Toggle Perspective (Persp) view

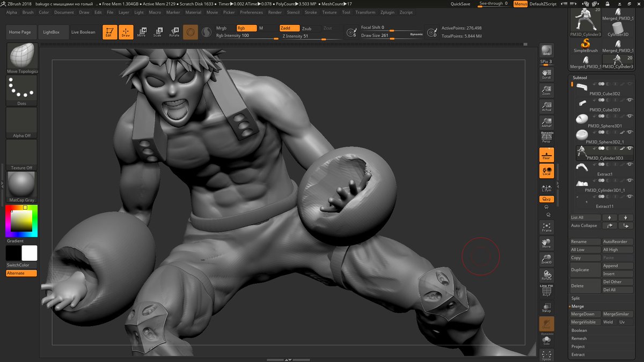(x=546, y=138)
